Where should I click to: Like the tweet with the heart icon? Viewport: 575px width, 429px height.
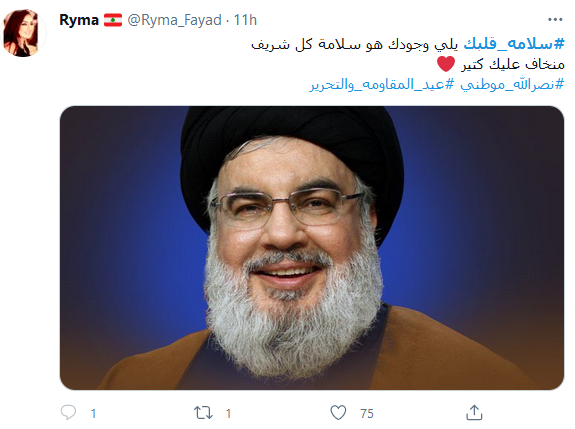pyautogui.click(x=338, y=412)
